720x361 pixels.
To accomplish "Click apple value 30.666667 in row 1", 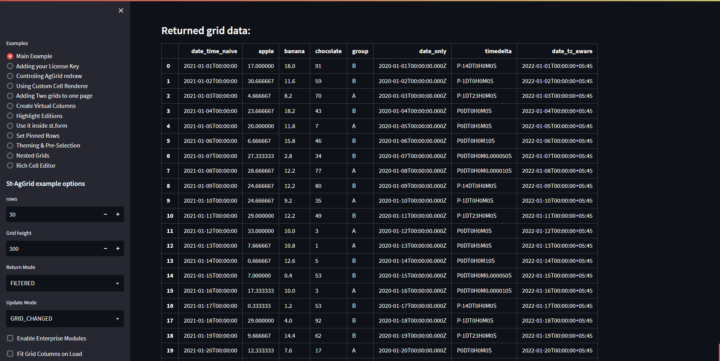I will tap(260, 81).
